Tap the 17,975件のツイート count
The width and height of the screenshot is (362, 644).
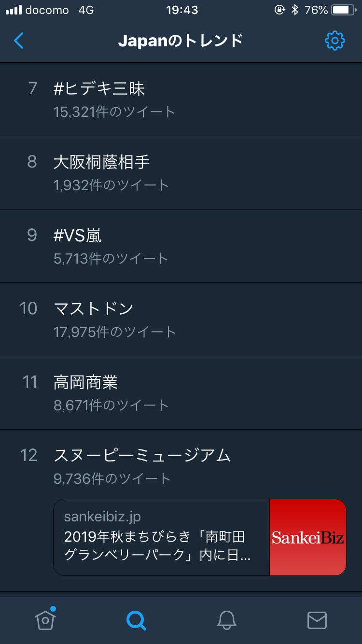115,332
